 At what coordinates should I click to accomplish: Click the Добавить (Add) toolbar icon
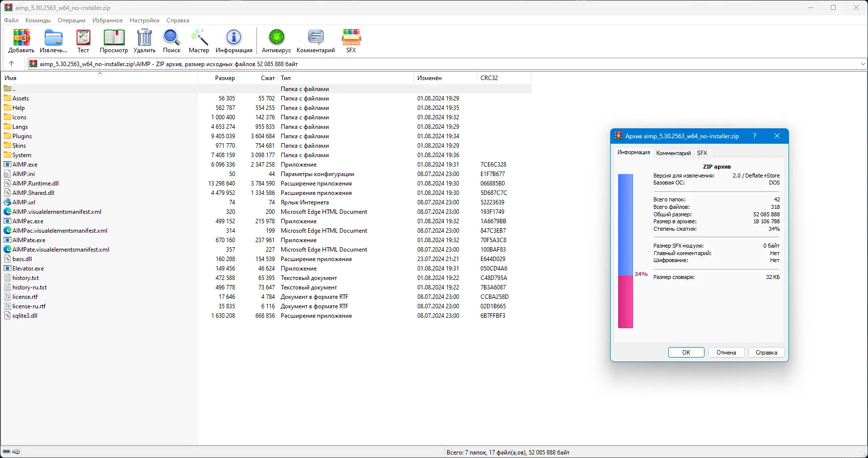tap(21, 38)
